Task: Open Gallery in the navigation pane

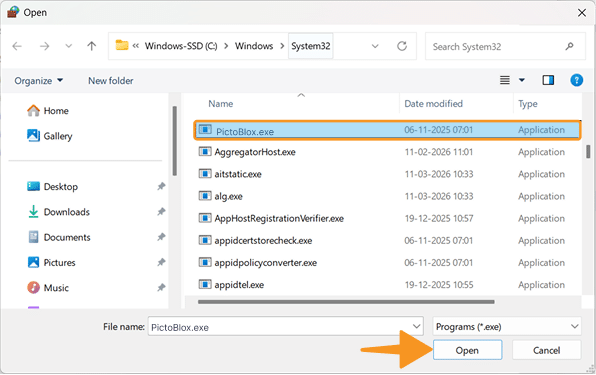Action: [x=49, y=136]
